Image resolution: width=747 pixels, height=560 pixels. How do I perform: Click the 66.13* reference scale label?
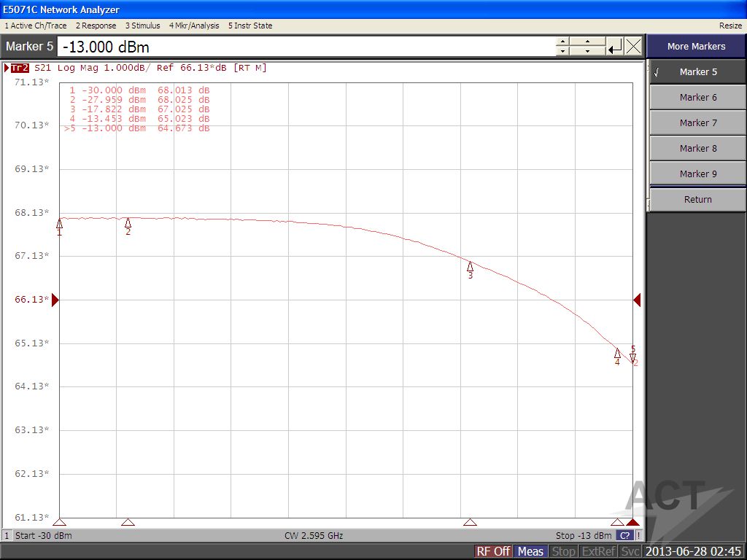coord(31,300)
